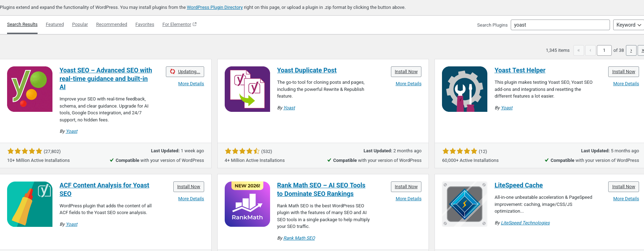Open the LiteSpeed Technologies author link

click(x=525, y=223)
